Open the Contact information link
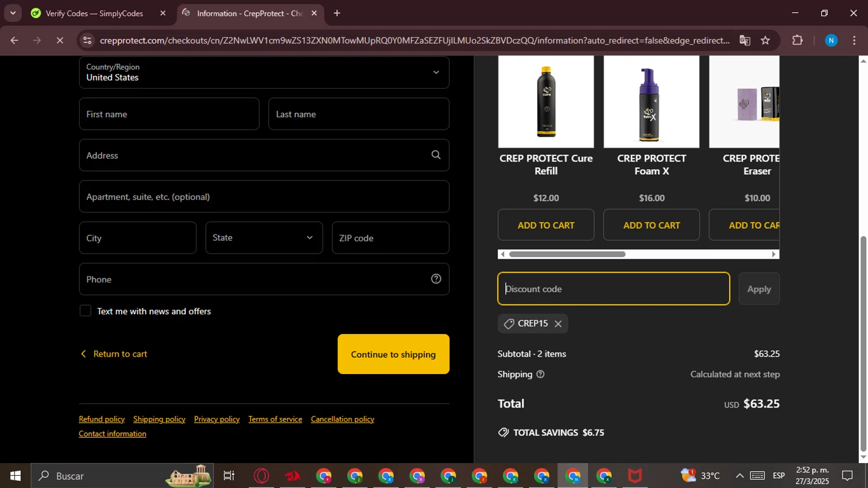The width and height of the screenshot is (868, 488). [x=112, y=434]
